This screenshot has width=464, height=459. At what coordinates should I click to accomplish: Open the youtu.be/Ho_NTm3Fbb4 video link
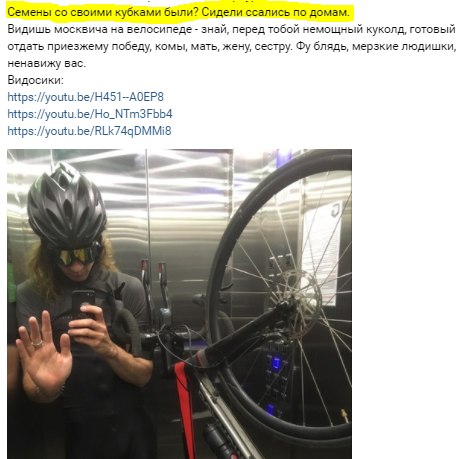90,114
